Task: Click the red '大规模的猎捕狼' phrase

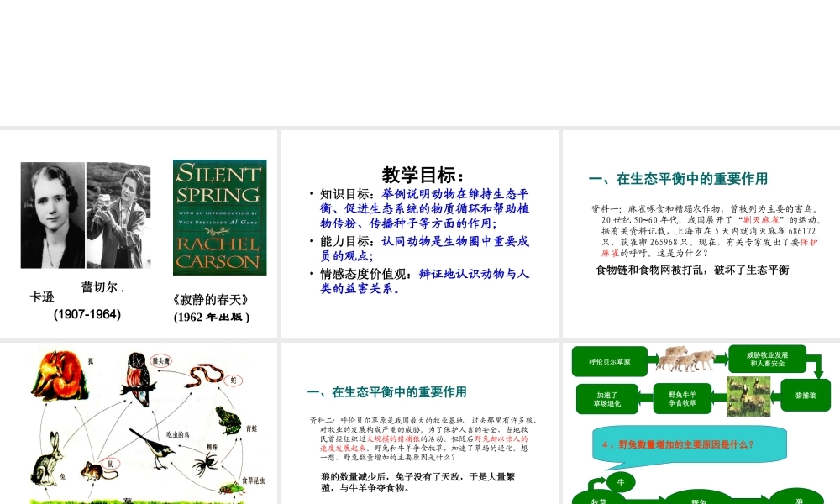Action: pos(394,438)
